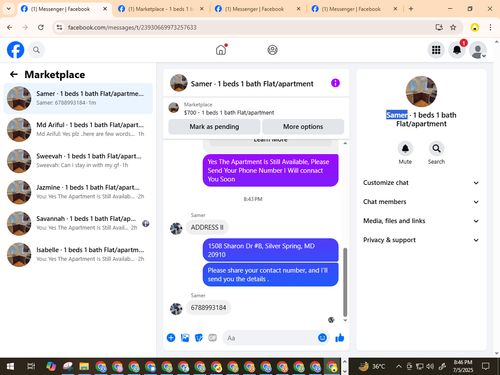Open the Facebook logo home link
Image resolution: width=500 pixels, height=375 pixels.
[x=15, y=50]
